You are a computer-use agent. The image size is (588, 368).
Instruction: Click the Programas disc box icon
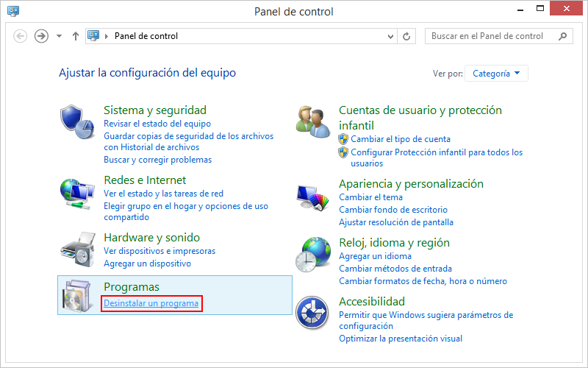[77, 296]
